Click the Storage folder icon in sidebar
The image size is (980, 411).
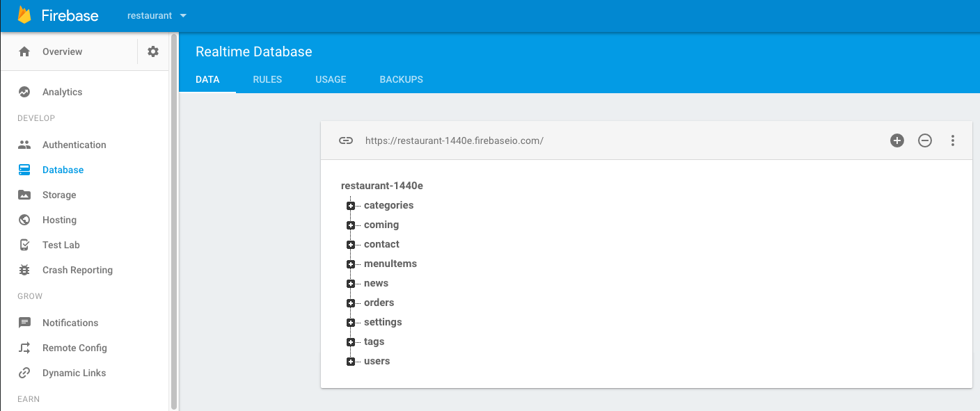point(24,195)
